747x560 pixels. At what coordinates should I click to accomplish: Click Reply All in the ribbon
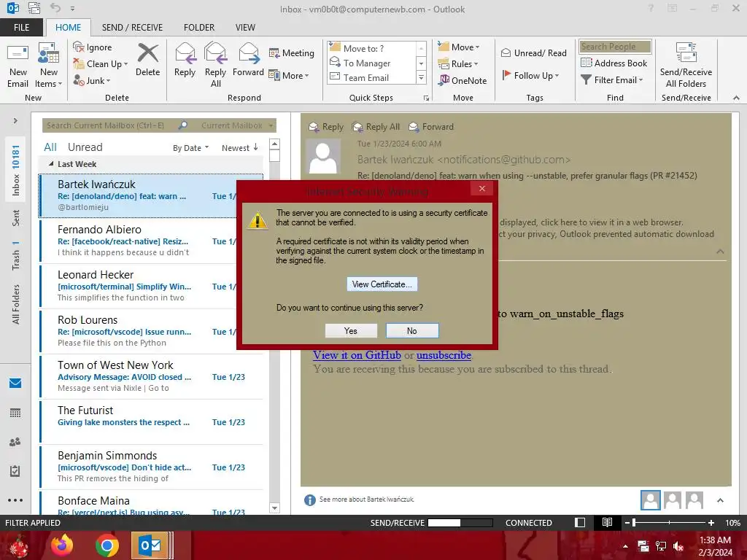click(215, 66)
